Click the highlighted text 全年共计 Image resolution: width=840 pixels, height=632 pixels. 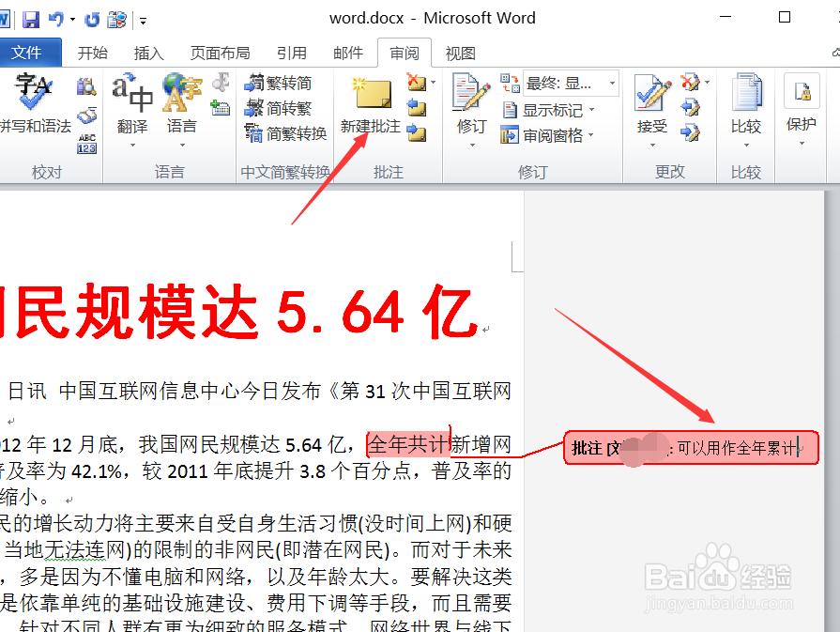point(407,444)
